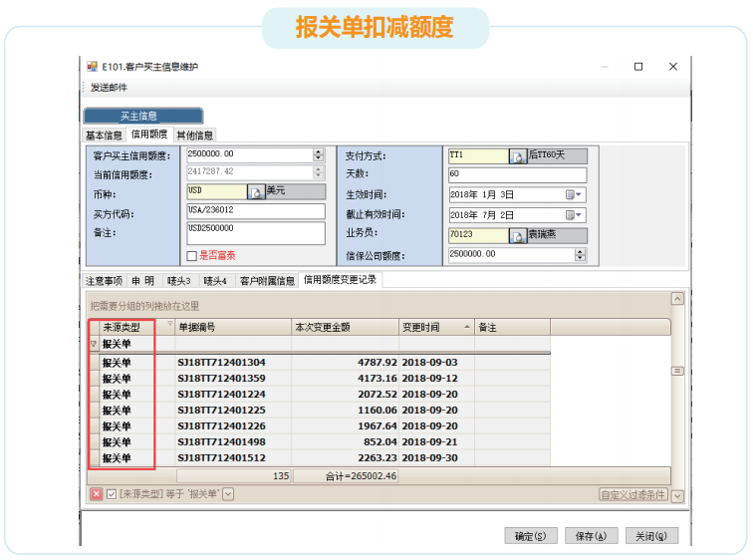Click the 币种 USD lookup icon
Screen dimensions: 753x560
click(255, 192)
